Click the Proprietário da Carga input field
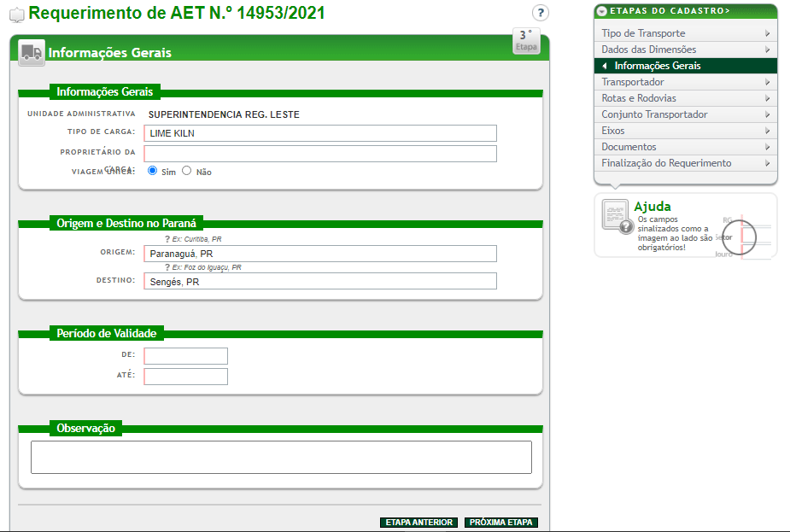Screen dimensions: 790x532 [x=320, y=154]
